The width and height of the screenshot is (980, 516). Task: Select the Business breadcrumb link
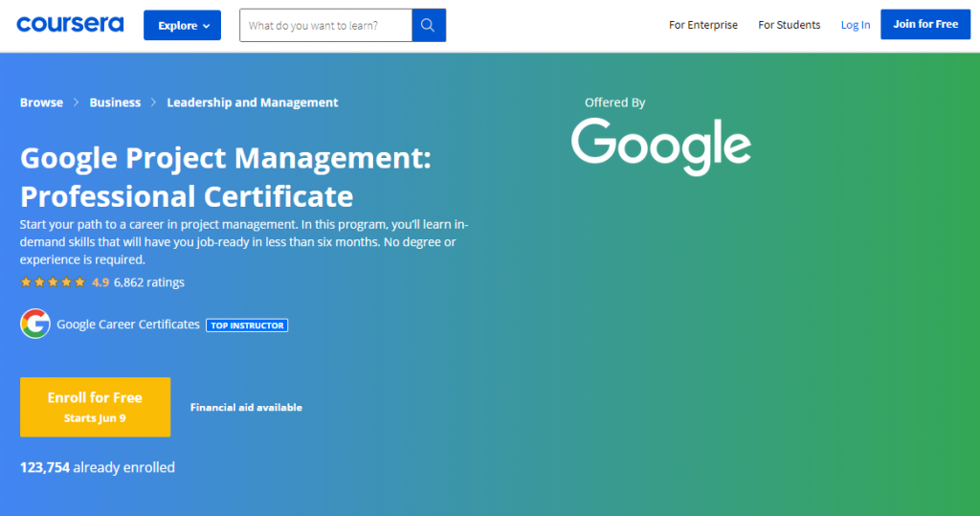(x=115, y=102)
